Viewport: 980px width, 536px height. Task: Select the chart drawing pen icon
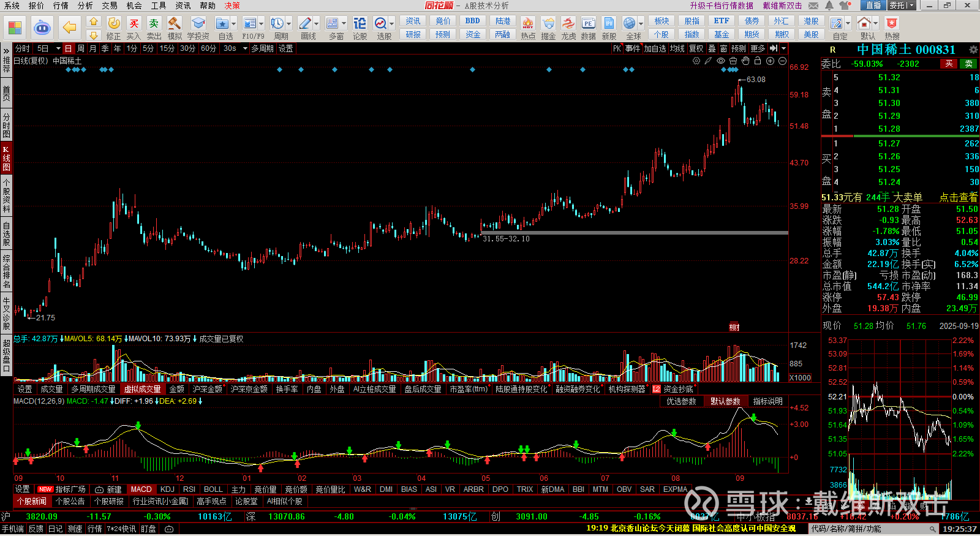click(x=708, y=61)
